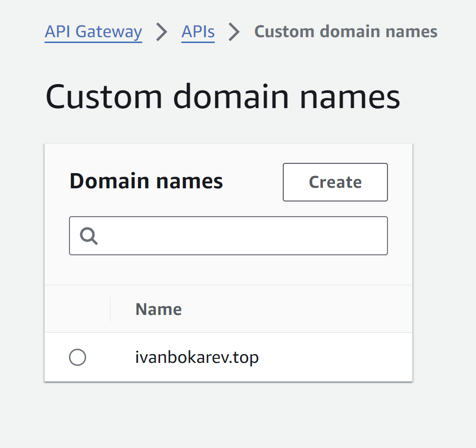Screen dimensions: 476x448
Task: Click the second breadcrumb separator arrow
Action: pos(234,31)
